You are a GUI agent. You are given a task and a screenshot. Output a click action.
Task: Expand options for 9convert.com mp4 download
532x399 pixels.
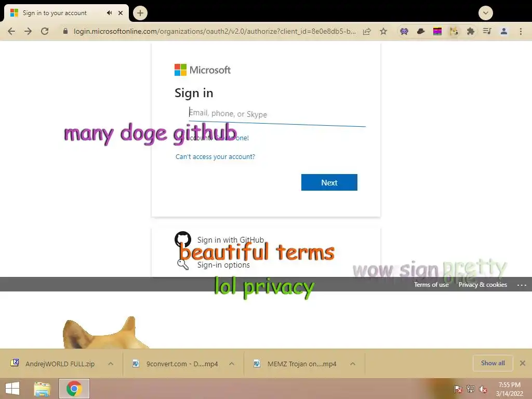pos(232,364)
